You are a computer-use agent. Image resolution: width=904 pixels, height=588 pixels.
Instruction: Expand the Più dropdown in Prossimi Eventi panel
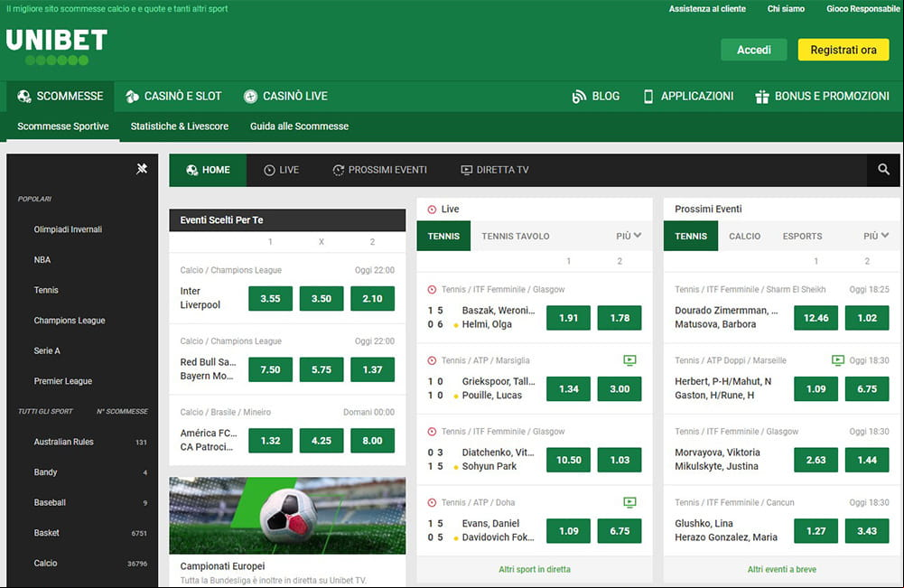tap(876, 236)
